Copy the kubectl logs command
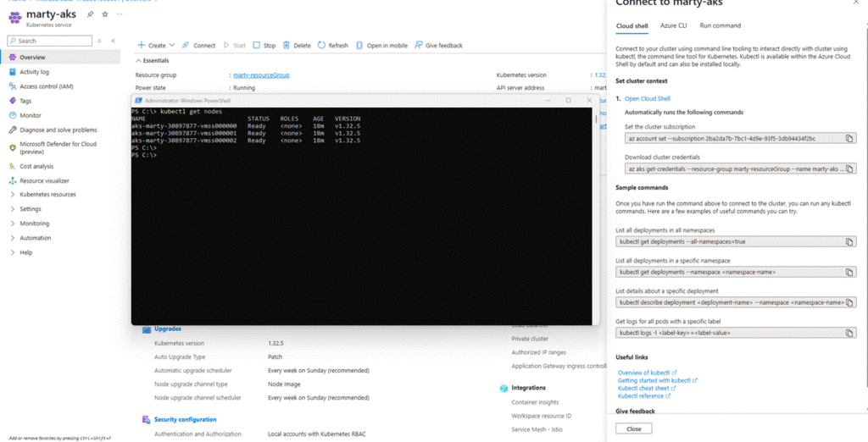Screen dimensions: 868x442 pos(849,333)
